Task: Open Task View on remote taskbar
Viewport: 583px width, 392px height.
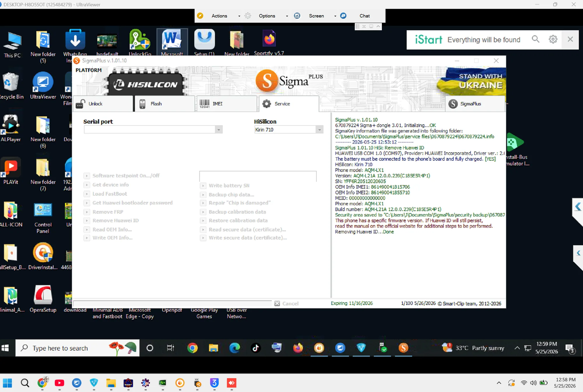Action: [x=171, y=348]
